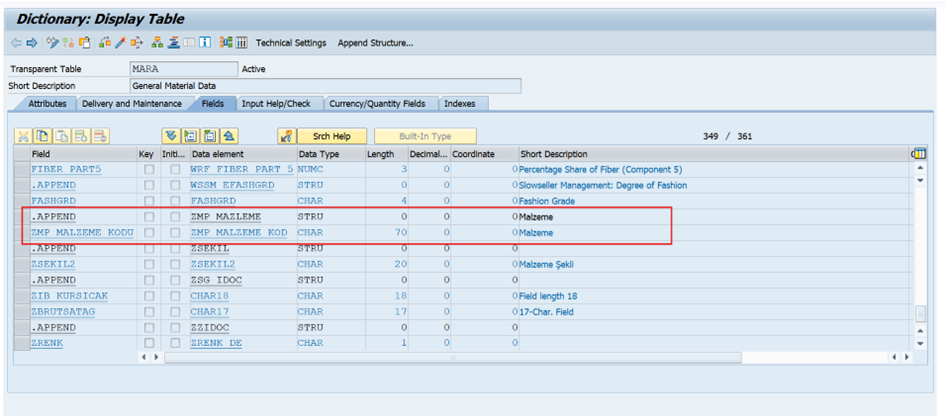The width and height of the screenshot is (945, 416).
Task: Click the Forward arrow in the toolbar
Action: (31, 43)
